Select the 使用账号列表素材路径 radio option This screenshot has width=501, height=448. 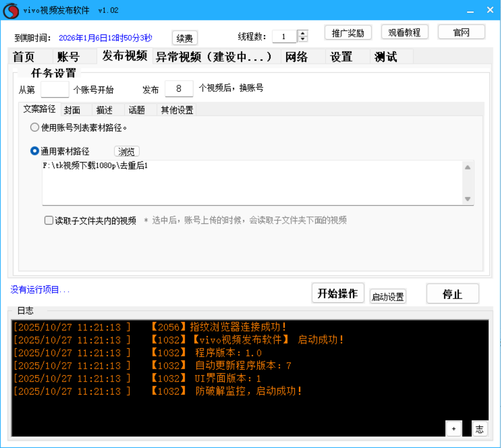33,127
